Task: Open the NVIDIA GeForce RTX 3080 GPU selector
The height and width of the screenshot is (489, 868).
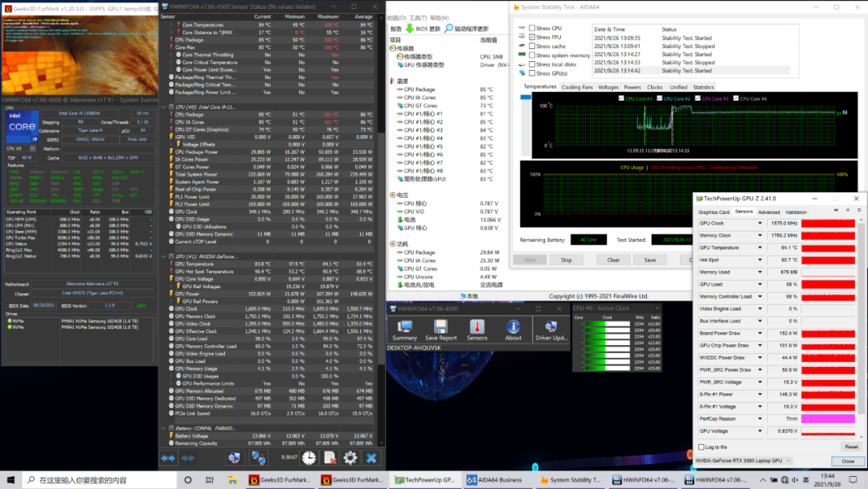Action: (x=743, y=461)
